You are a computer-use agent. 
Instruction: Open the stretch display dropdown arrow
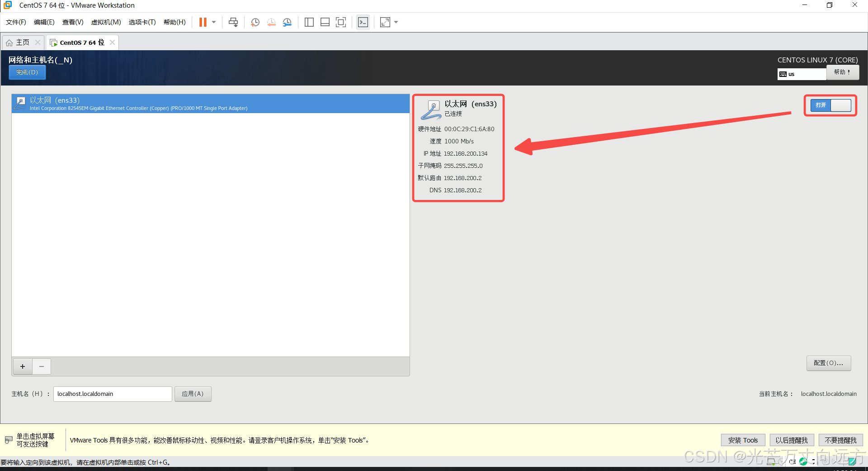396,22
